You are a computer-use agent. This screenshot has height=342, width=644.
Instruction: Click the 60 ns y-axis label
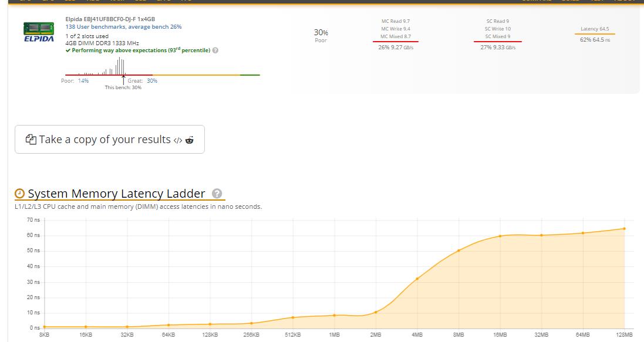click(x=33, y=235)
